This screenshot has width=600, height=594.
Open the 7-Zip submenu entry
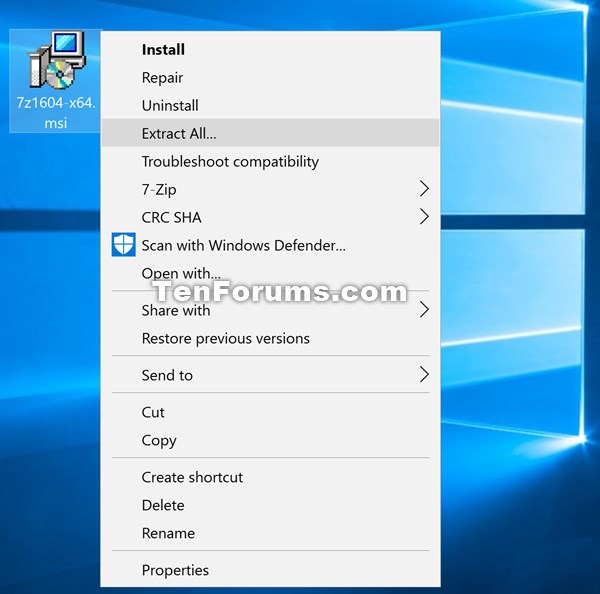270,189
